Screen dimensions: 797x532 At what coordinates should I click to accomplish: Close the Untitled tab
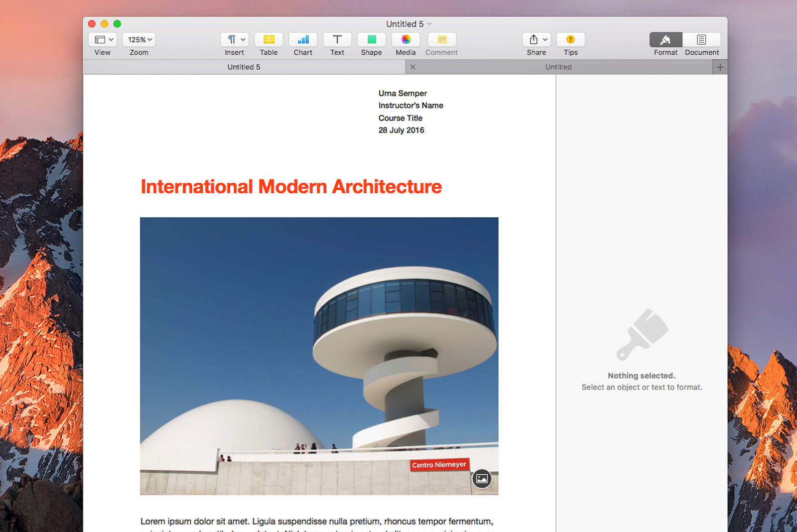click(412, 67)
